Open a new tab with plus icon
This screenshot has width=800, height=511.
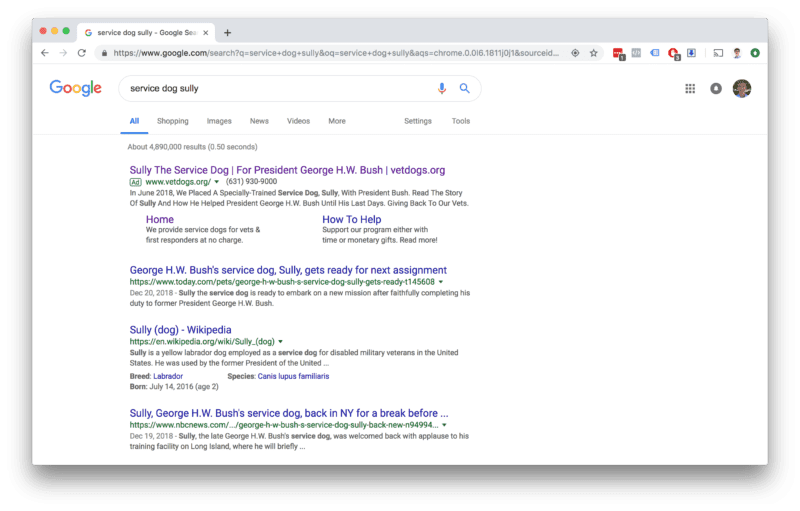pos(228,33)
